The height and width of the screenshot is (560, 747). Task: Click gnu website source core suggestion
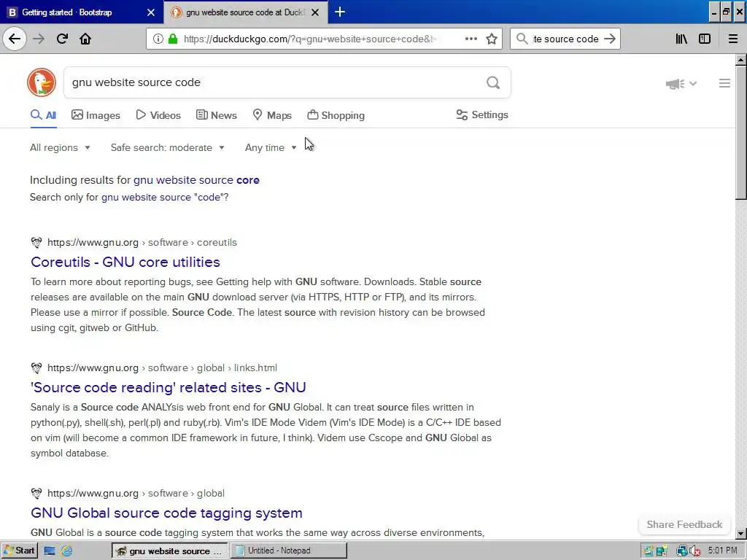pyautogui.click(x=196, y=180)
